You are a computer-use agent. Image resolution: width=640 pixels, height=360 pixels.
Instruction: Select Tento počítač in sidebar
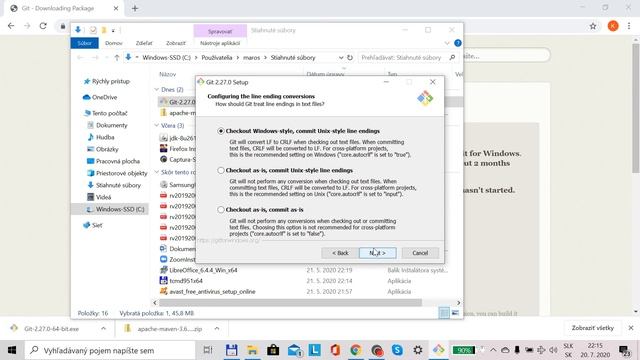click(105, 113)
